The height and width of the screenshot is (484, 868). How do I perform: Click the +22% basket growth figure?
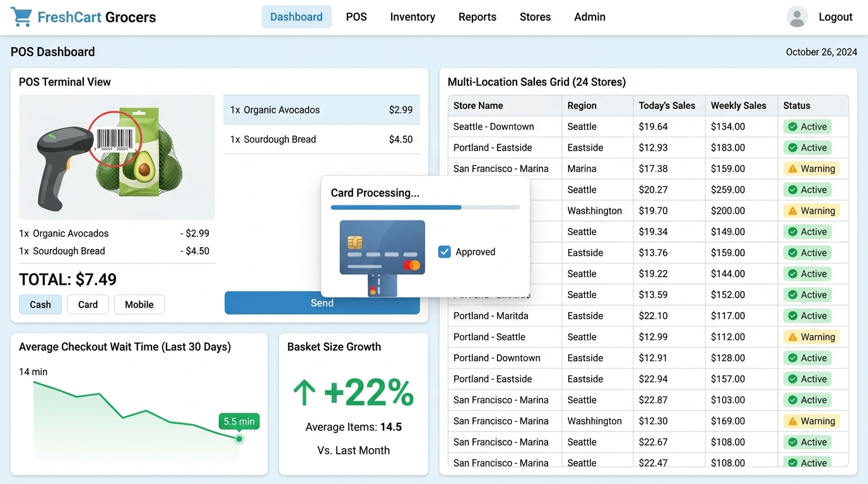click(x=369, y=393)
